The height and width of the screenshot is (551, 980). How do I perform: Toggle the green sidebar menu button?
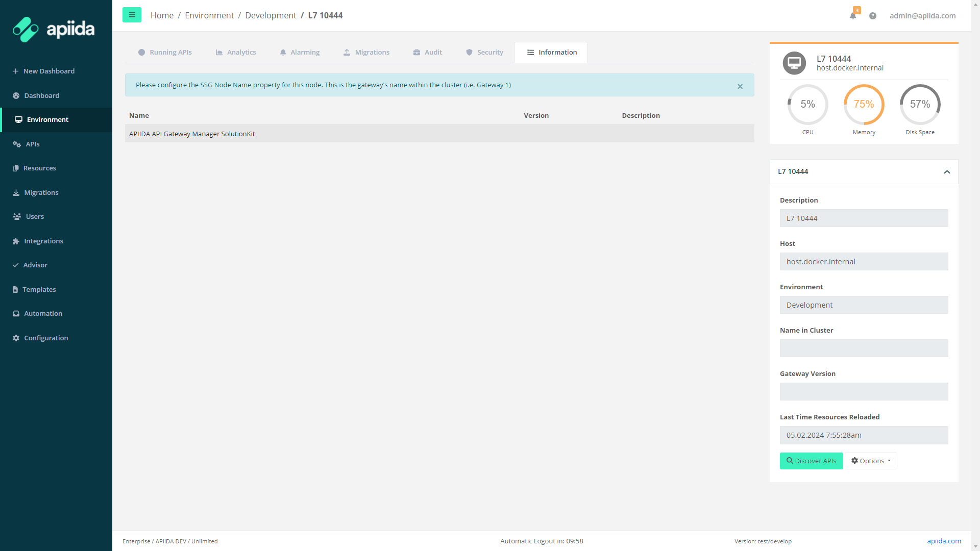click(132, 15)
